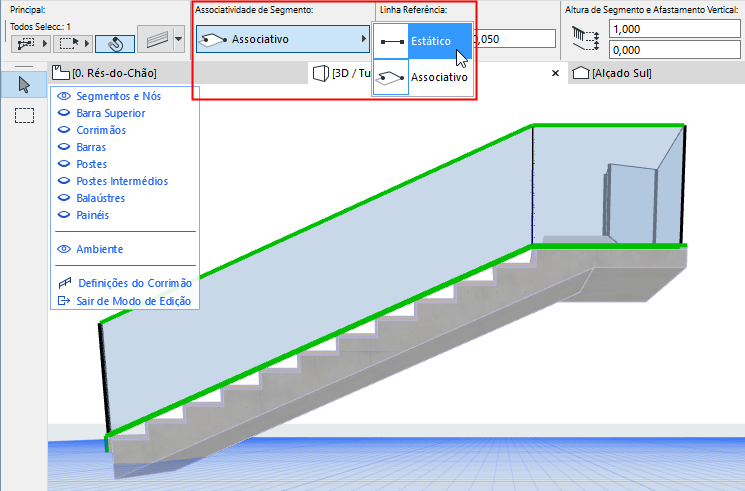The image size is (745, 491).
Task: Toggle visibility of Postes Intermédios
Action: coord(64,181)
